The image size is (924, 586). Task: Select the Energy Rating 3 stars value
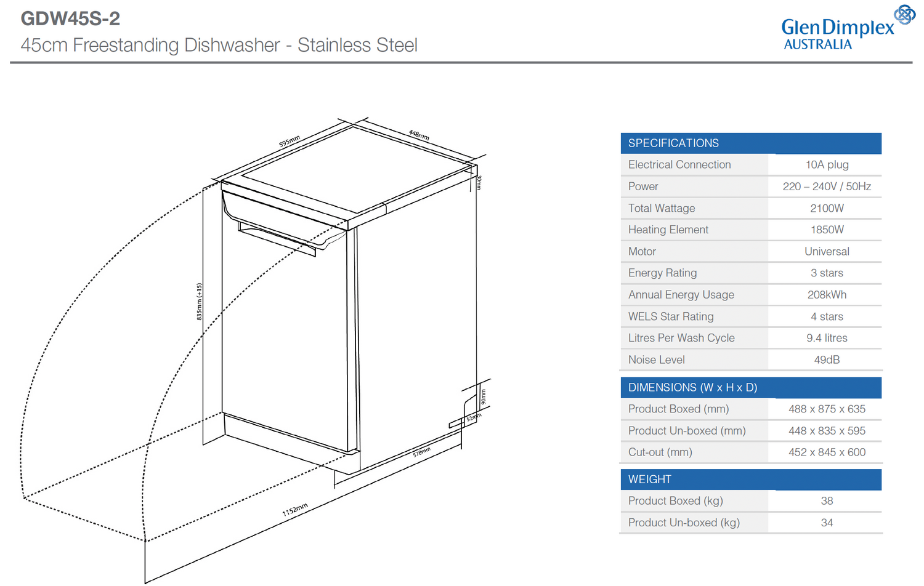point(827,273)
